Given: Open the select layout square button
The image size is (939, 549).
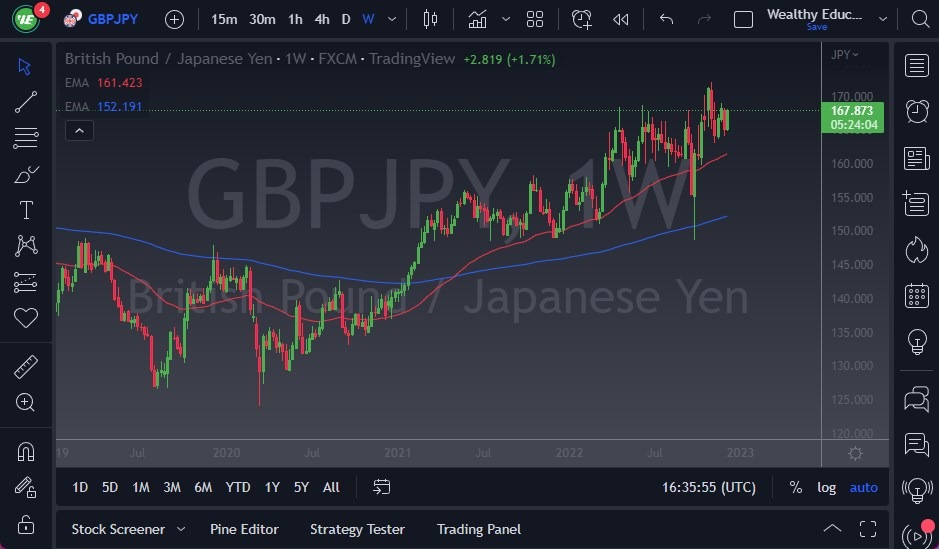Looking at the screenshot, I should [743, 20].
